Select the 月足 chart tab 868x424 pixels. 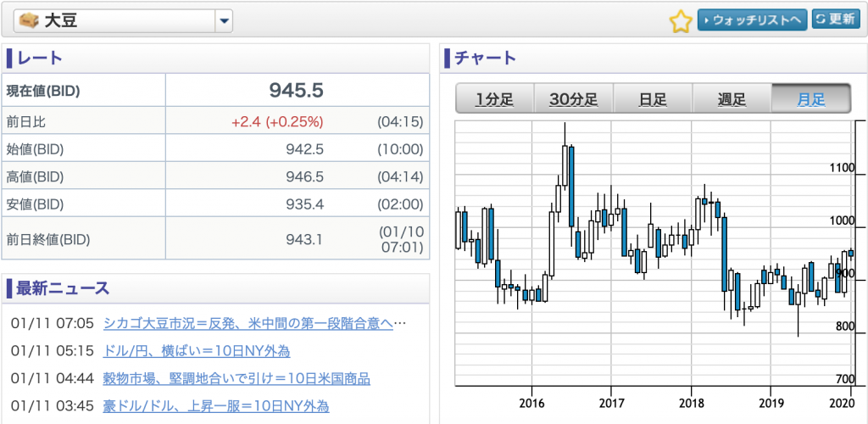(811, 99)
